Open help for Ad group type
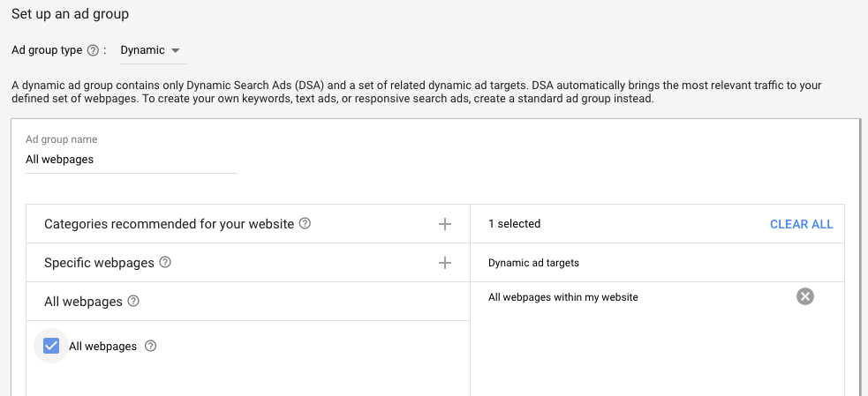The width and height of the screenshot is (868, 396). (93, 50)
